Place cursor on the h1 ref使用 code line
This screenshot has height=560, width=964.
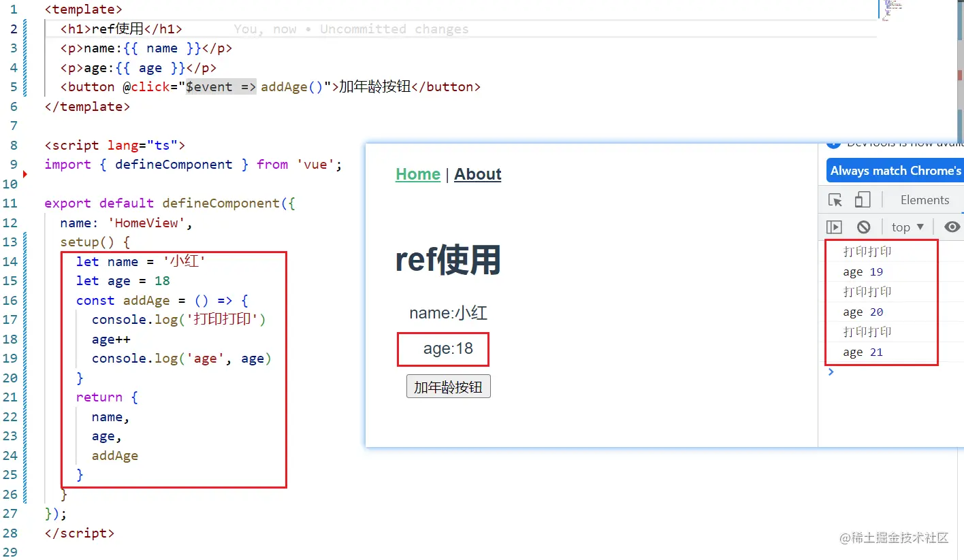coord(121,29)
